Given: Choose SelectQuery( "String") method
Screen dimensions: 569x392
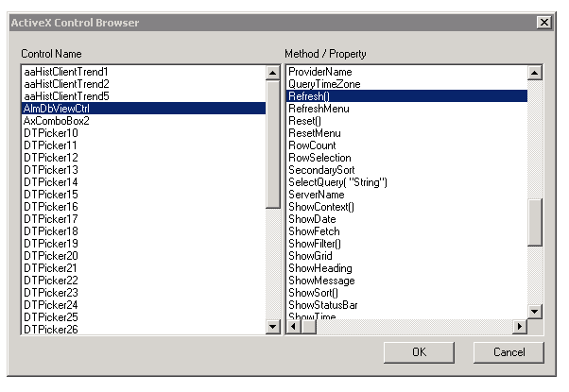Looking at the screenshot, I should [337, 182].
